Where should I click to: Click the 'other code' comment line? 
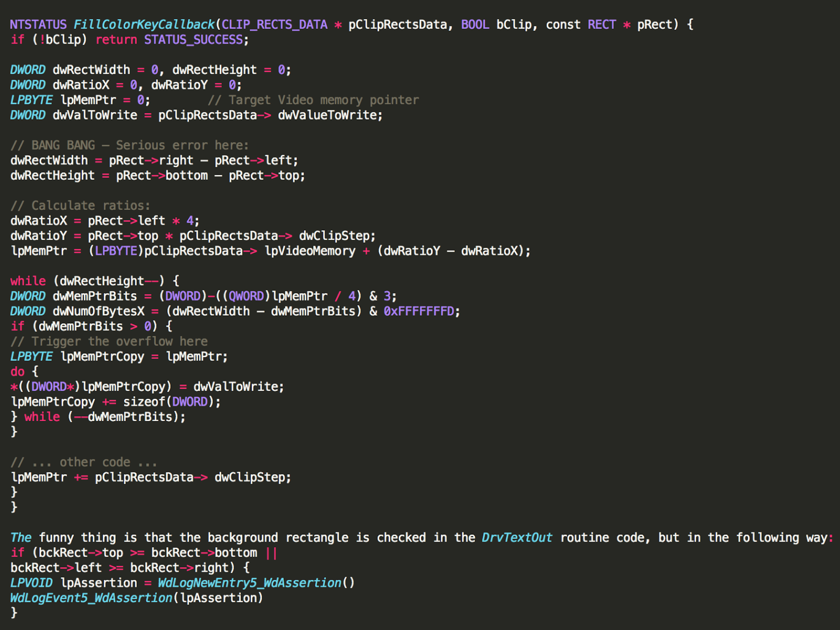point(84,462)
